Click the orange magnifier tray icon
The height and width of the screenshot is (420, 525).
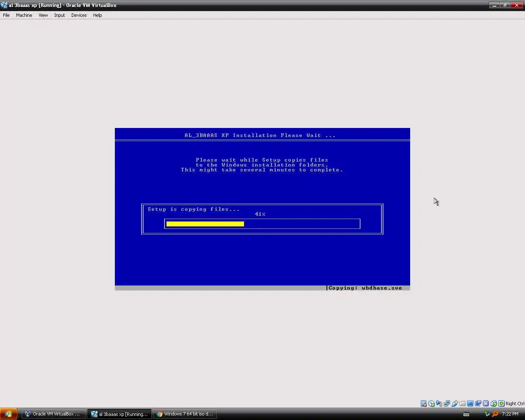coord(495,414)
